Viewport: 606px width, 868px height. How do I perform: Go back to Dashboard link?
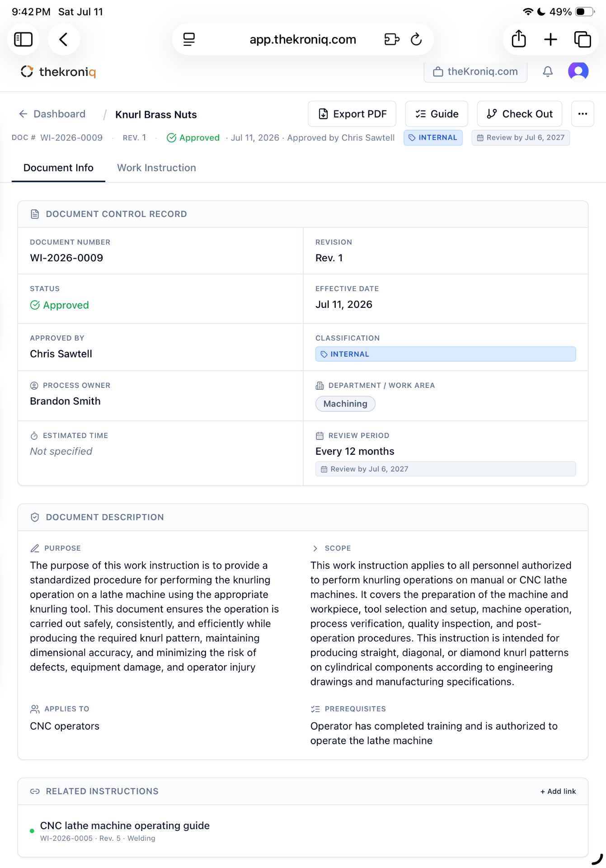pyautogui.click(x=52, y=114)
